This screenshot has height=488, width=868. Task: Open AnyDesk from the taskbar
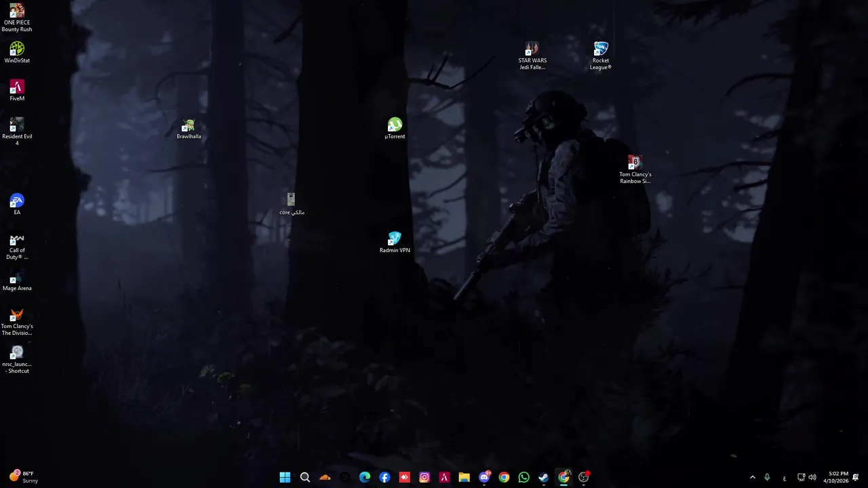tap(404, 477)
